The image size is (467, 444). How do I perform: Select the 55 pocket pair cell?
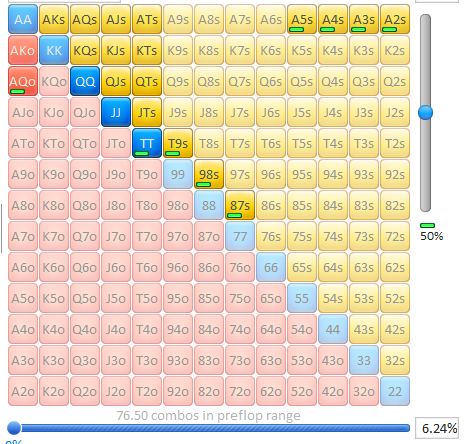(302, 298)
